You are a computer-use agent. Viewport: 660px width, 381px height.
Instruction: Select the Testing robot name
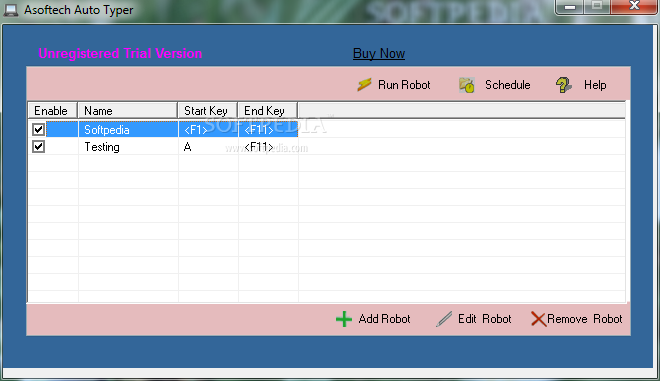102,147
